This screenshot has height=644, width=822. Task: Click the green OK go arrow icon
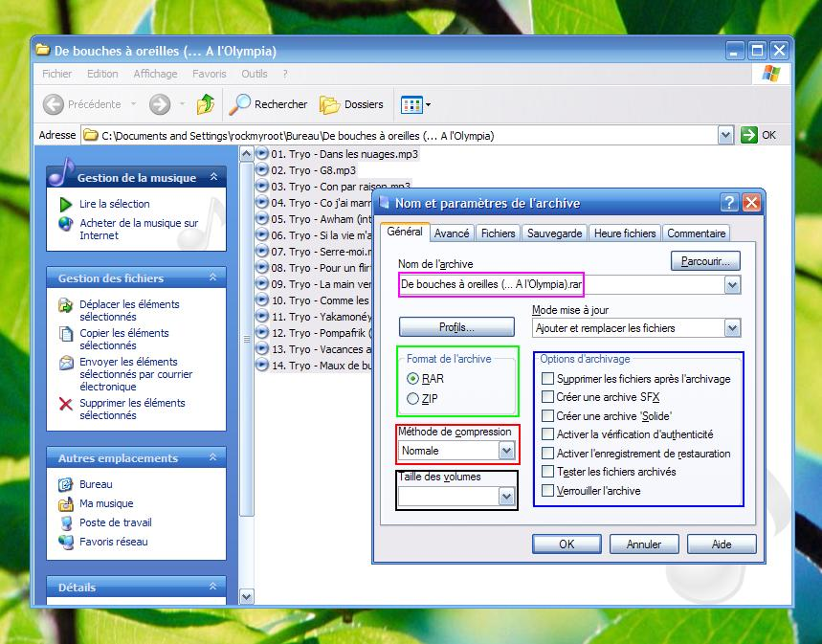[x=749, y=135]
